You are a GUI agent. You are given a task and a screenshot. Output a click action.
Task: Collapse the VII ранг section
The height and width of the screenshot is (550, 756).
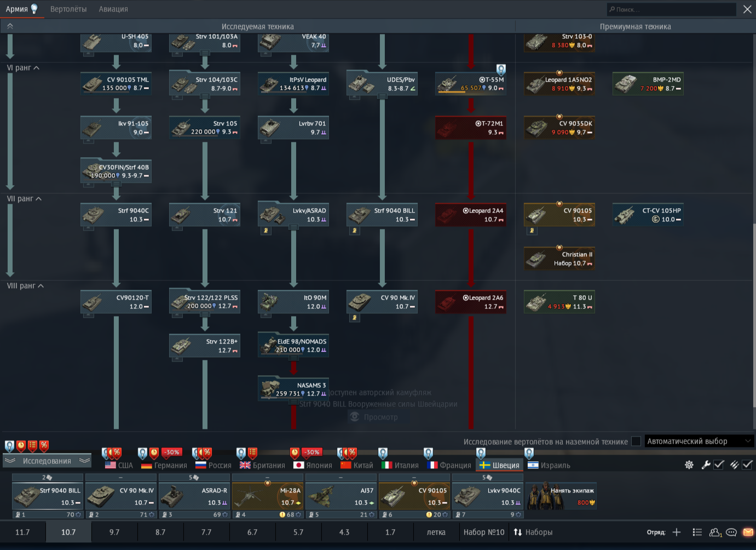pyautogui.click(x=24, y=199)
